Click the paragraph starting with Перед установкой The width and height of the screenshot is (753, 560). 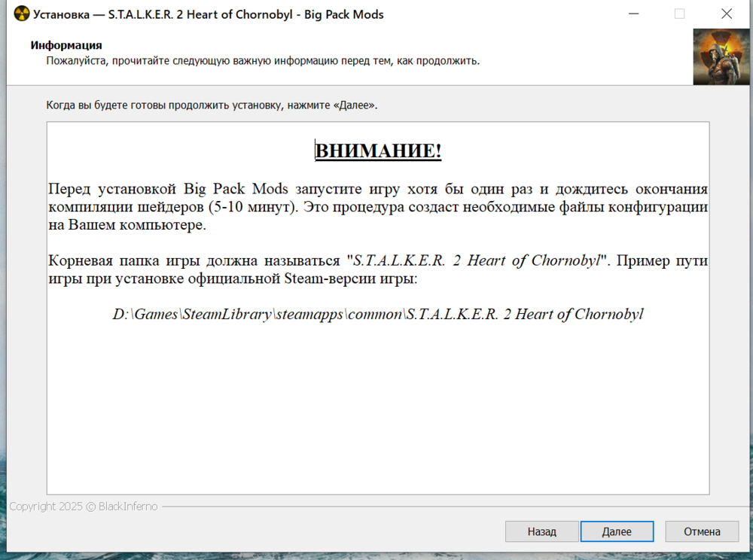tap(378, 206)
